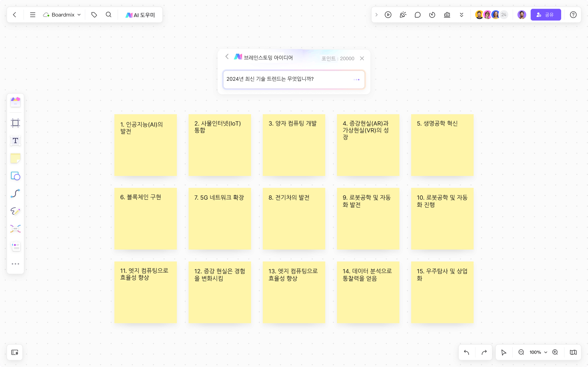The image size is (588, 367).
Task: Click the purple 공유 share button
Action: point(546,14)
